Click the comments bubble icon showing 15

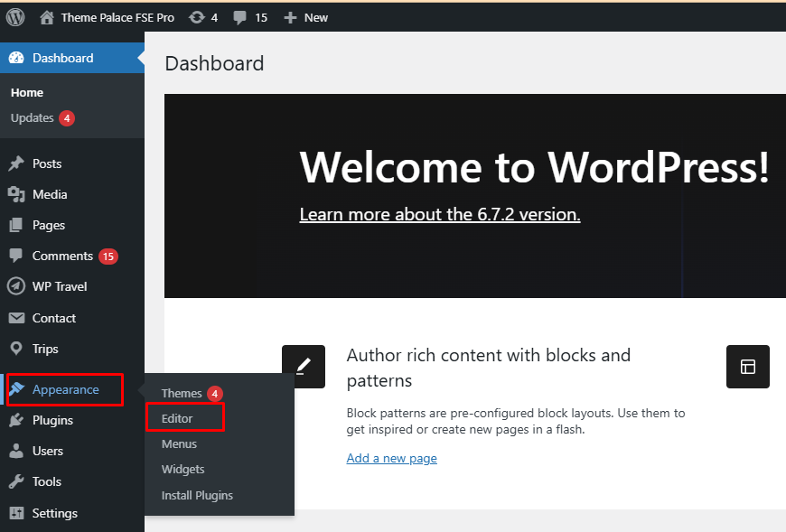coord(240,17)
